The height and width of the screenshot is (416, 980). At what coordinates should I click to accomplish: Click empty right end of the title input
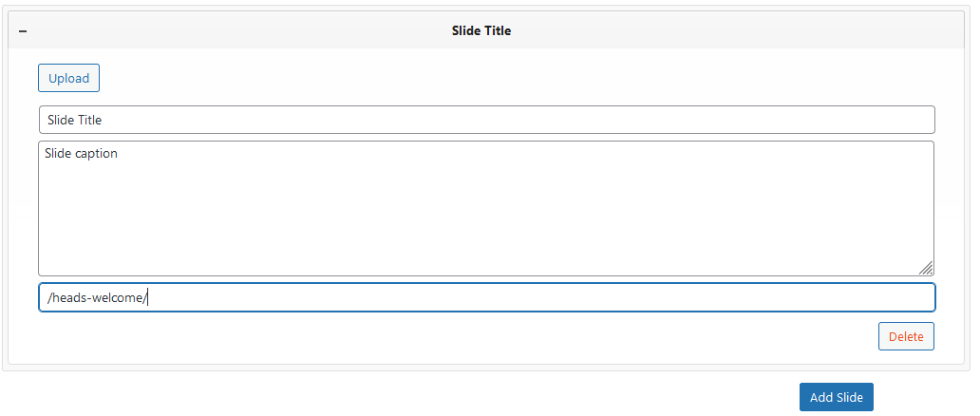coord(855,120)
